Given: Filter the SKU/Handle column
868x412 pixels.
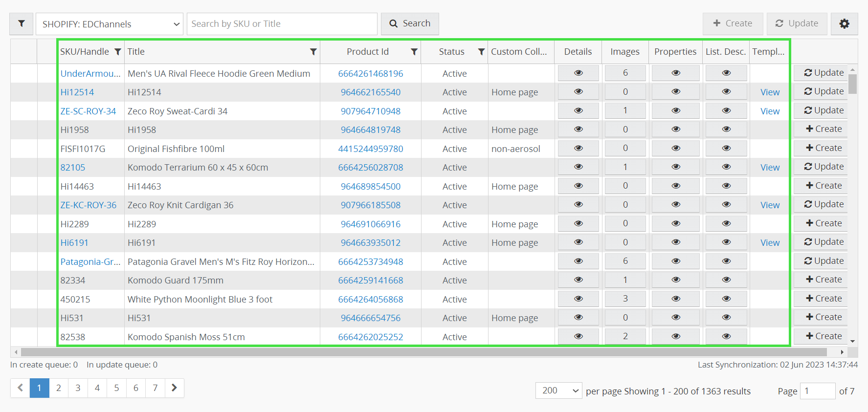Looking at the screenshot, I should pyautogui.click(x=117, y=52).
